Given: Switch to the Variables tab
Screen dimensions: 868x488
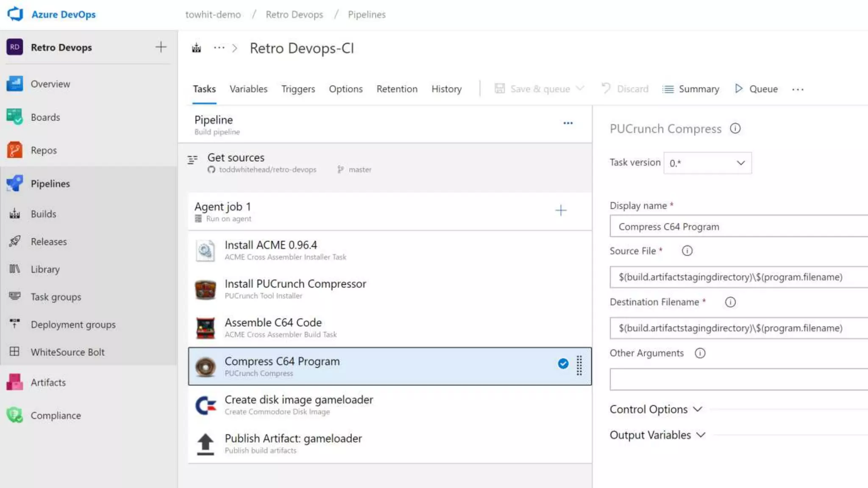Looking at the screenshot, I should coord(248,89).
